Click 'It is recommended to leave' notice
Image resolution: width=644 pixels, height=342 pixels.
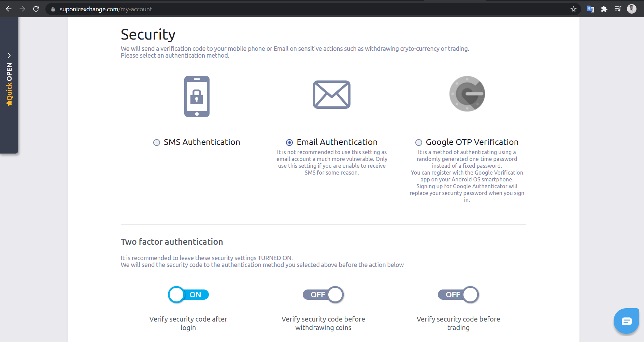click(x=207, y=258)
